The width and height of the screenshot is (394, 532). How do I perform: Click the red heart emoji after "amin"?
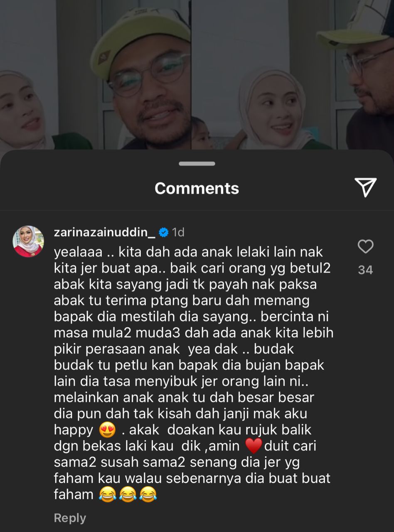click(254, 446)
